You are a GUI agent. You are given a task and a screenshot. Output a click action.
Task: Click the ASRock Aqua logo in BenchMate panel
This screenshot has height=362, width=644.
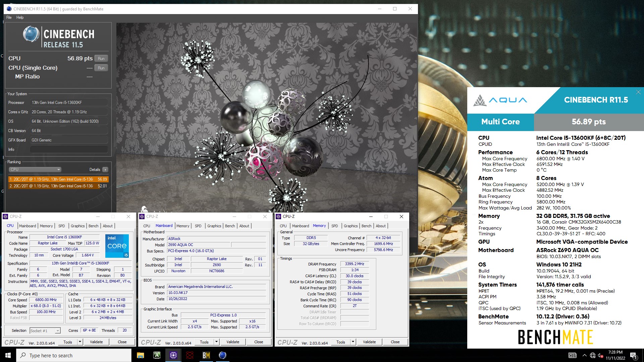[x=500, y=100]
